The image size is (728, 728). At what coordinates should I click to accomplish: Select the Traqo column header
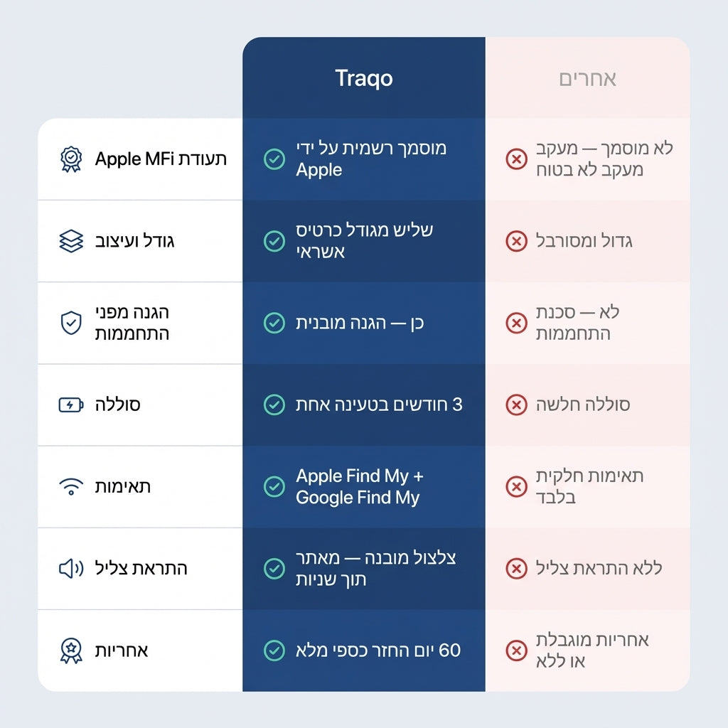click(x=363, y=78)
